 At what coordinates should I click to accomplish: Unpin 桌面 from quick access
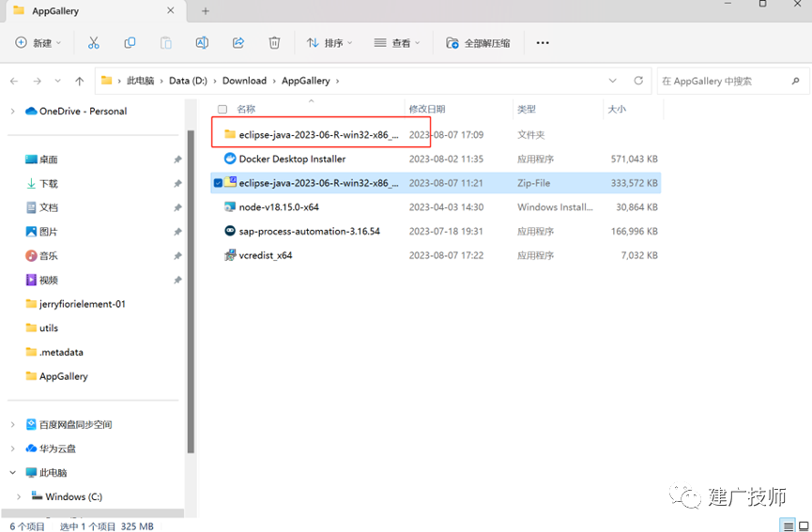coord(177,160)
